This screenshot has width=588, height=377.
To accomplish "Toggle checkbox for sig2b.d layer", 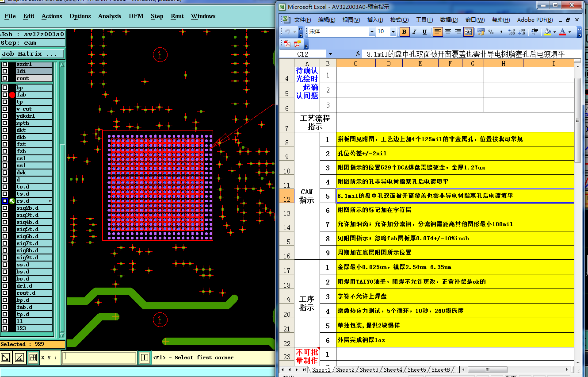I will coord(5,208).
